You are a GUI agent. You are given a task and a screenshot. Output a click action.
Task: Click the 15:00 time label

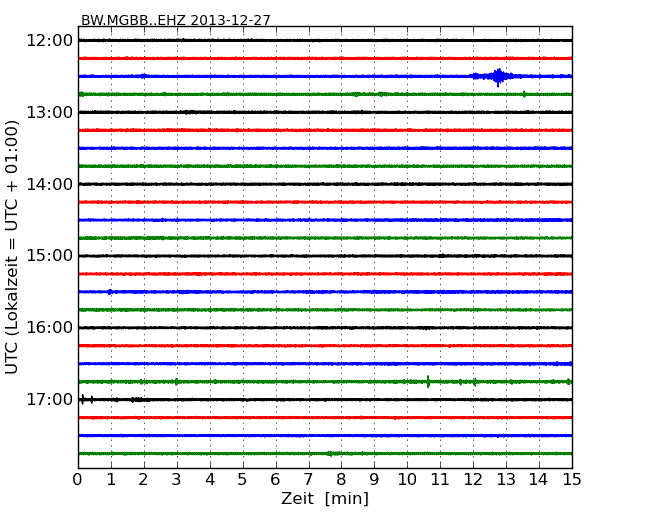(x=49, y=256)
